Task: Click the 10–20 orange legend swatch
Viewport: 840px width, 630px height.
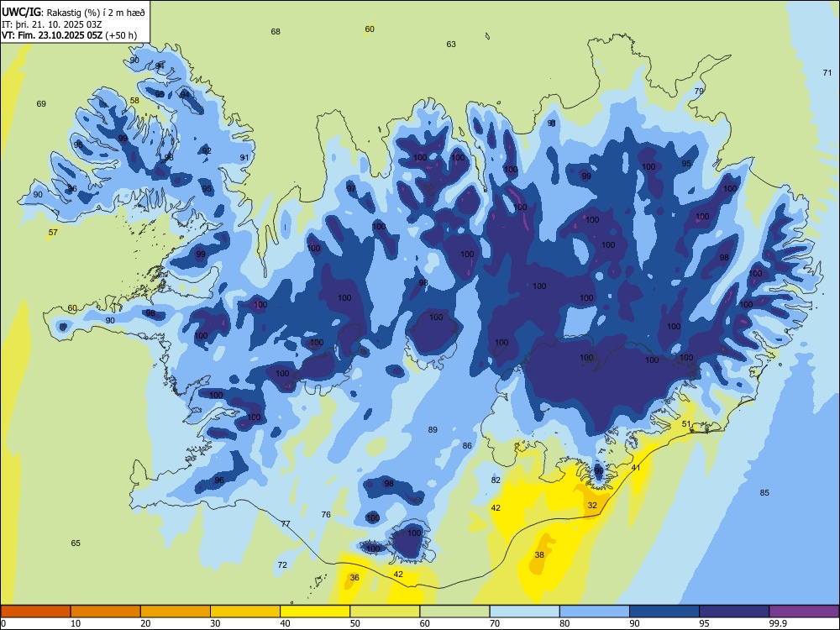Action: click(x=106, y=612)
